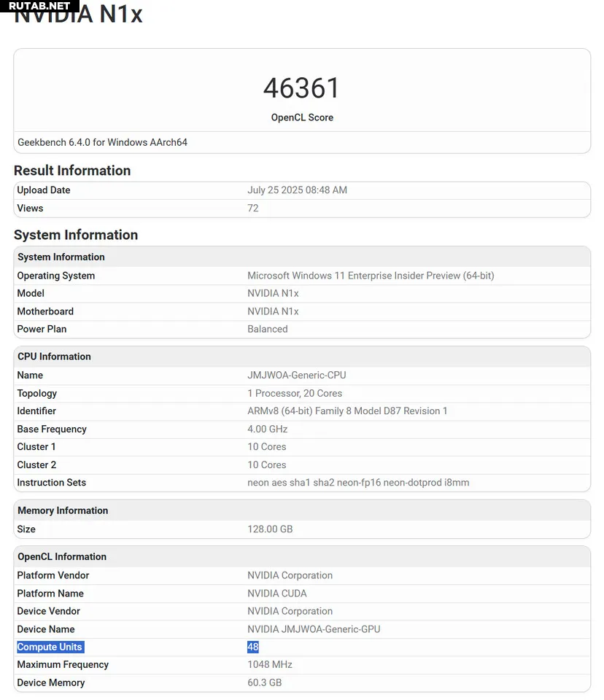Click the 'Cluster 2' row label
This screenshot has height=700, width=604.
pos(36,464)
